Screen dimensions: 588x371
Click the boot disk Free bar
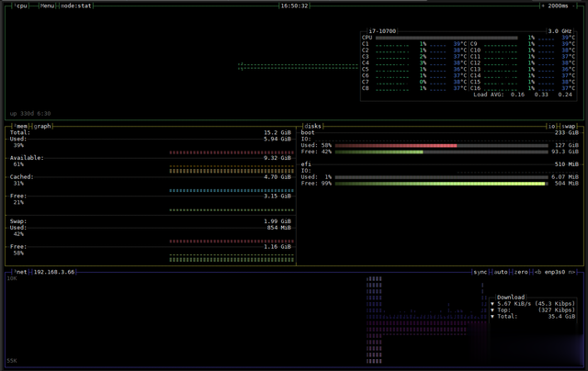(x=441, y=152)
